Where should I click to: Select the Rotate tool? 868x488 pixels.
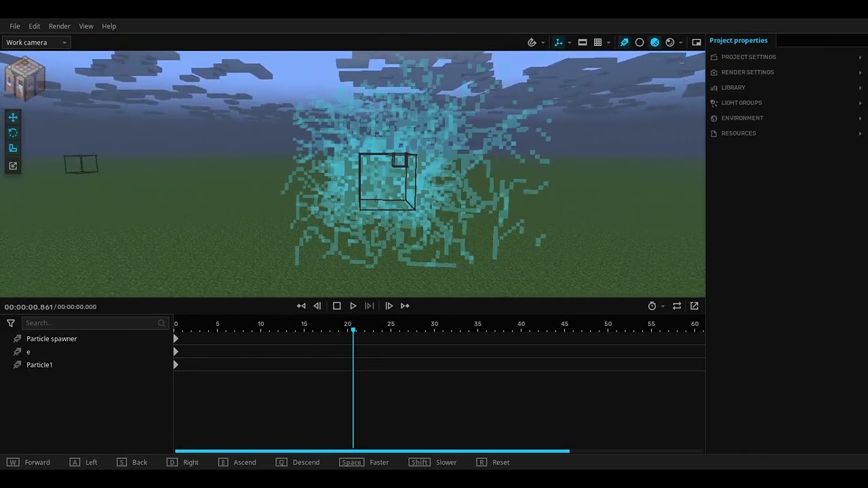click(13, 133)
